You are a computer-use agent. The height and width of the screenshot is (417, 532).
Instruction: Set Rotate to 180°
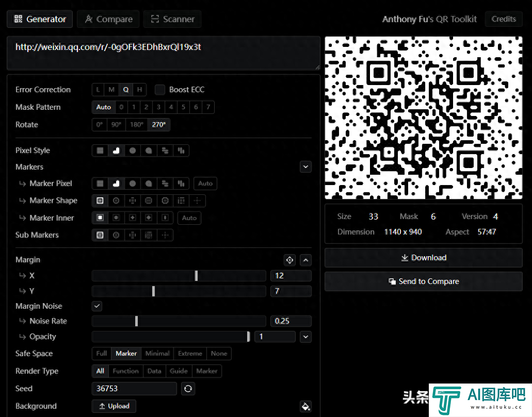(x=137, y=124)
